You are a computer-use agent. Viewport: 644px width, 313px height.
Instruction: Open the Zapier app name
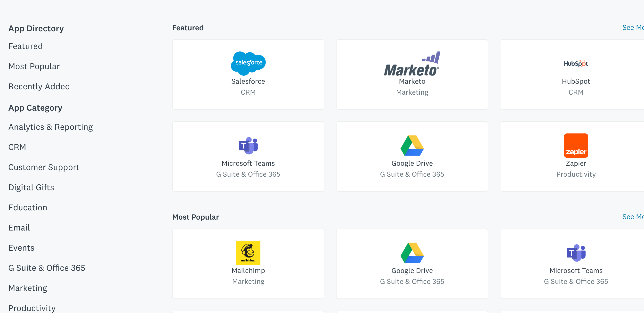click(x=576, y=163)
